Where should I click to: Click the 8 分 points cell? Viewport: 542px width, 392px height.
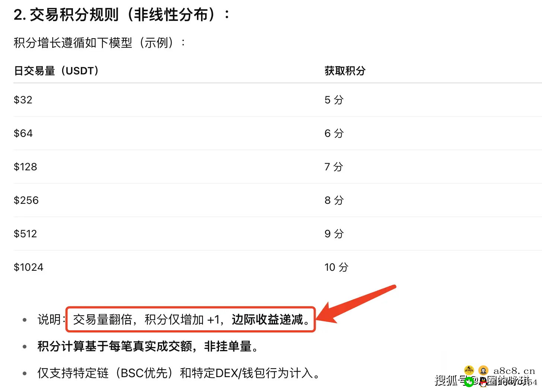click(x=334, y=200)
